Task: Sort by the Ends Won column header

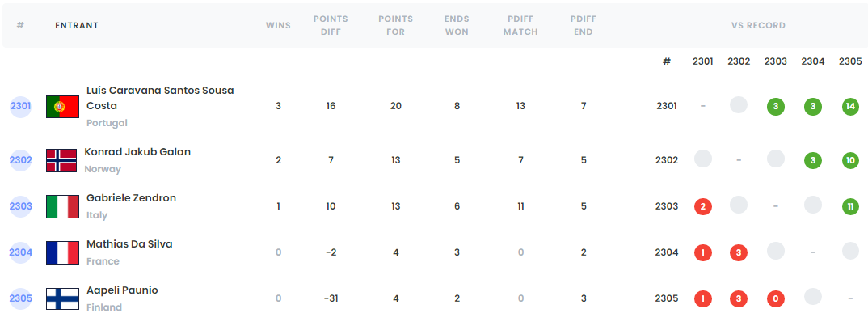Action: 457,25
